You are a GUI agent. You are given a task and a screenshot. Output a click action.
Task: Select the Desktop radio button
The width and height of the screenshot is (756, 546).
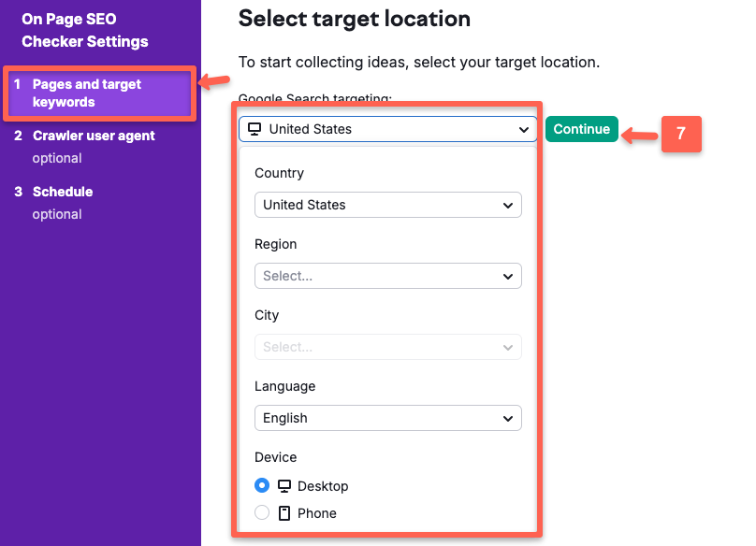click(x=262, y=485)
